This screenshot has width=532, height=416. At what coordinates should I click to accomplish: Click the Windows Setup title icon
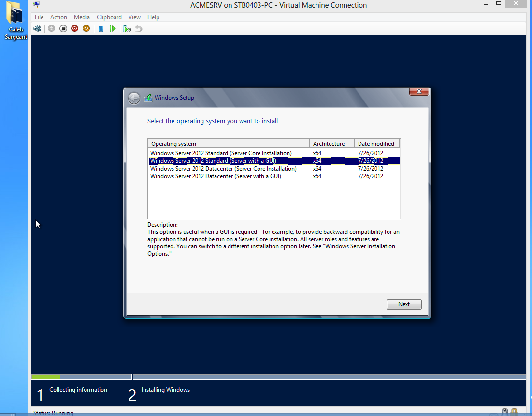[148, 98]
